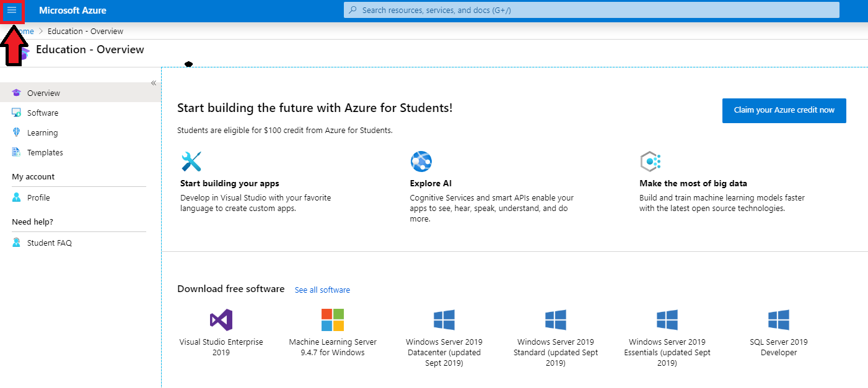
Task: Click the Software sidebar icon
Action: click(17, 113)
